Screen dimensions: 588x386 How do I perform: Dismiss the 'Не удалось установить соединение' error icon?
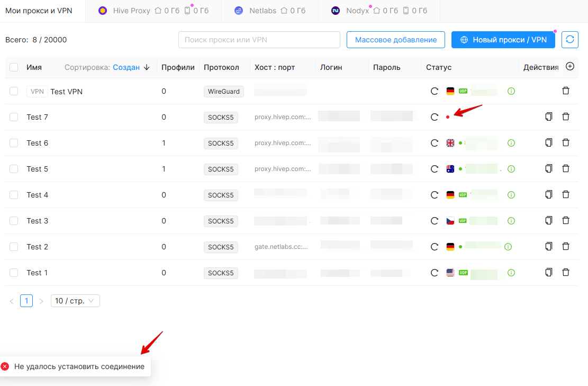pos(5,366)
